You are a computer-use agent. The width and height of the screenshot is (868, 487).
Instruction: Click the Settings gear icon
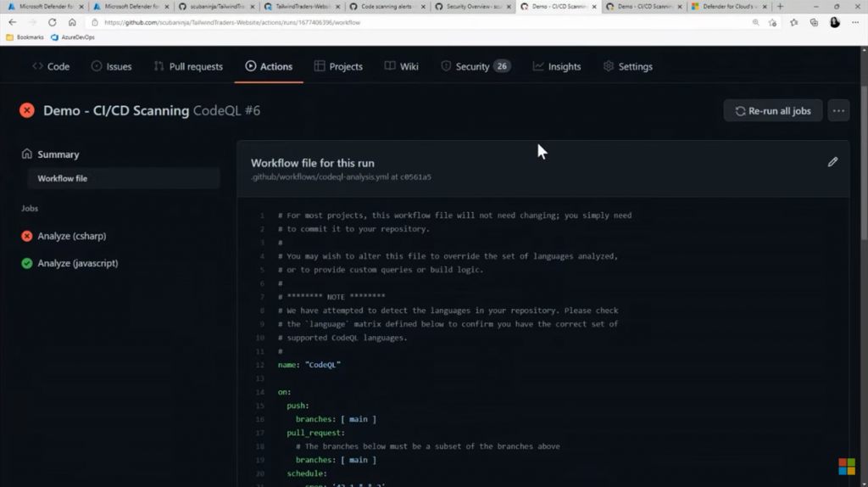tap(609, 66)
